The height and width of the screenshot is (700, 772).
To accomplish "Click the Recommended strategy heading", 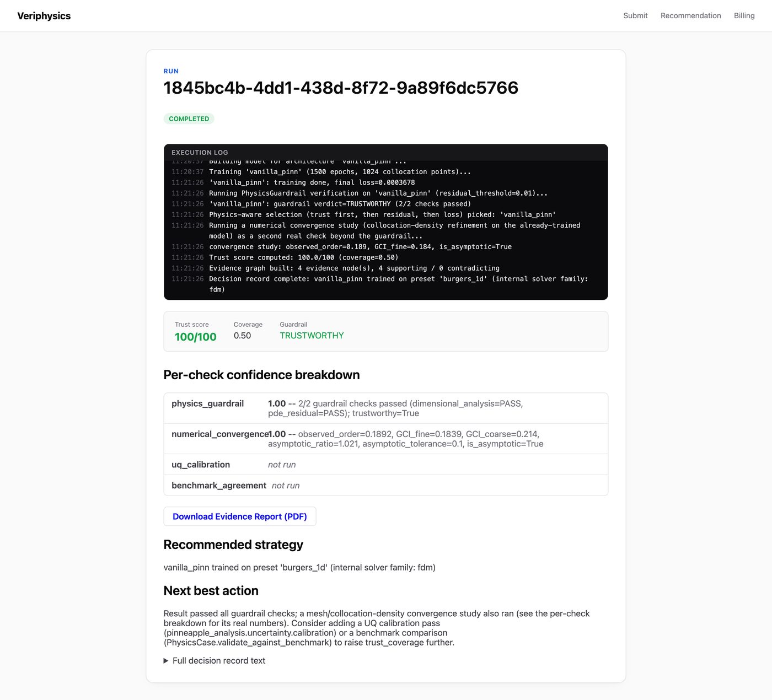I will (233, 545).
